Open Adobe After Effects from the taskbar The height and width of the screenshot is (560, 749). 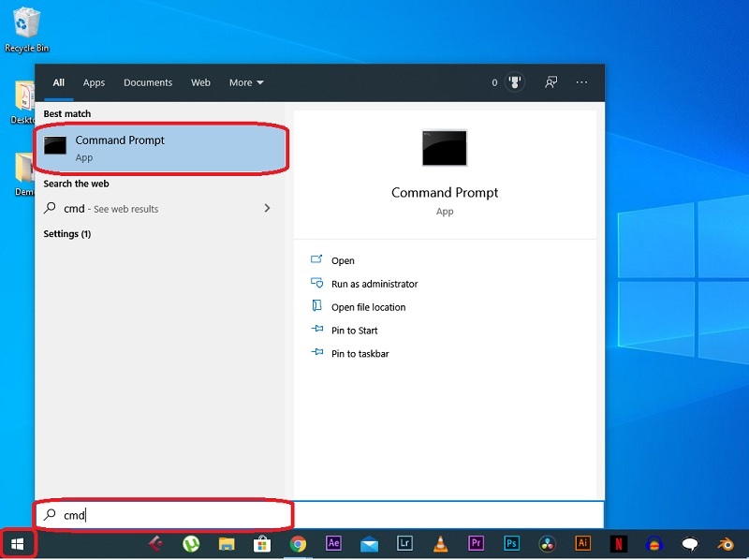tap(331, 543)
